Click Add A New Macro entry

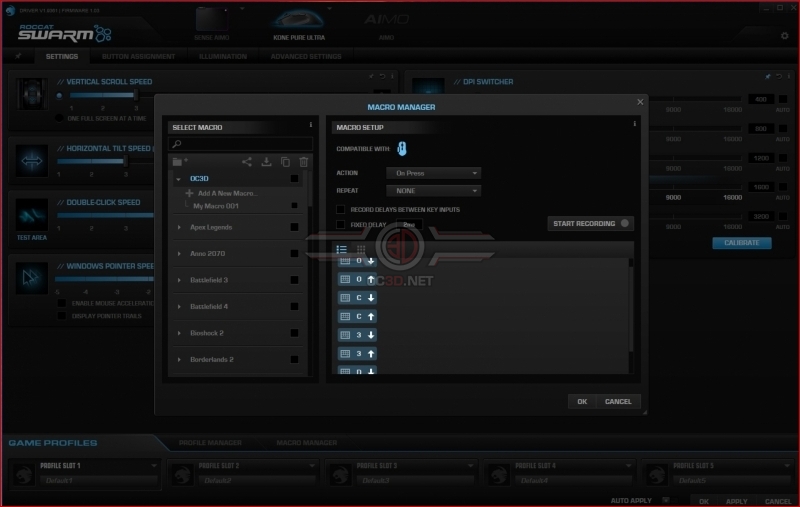[228, 193]
